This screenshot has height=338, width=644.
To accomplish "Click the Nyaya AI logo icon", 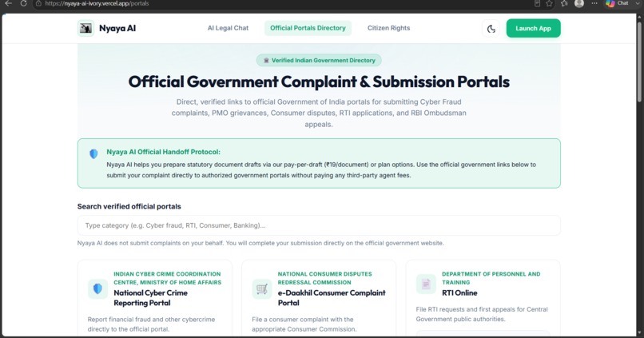I will point(85,28).
